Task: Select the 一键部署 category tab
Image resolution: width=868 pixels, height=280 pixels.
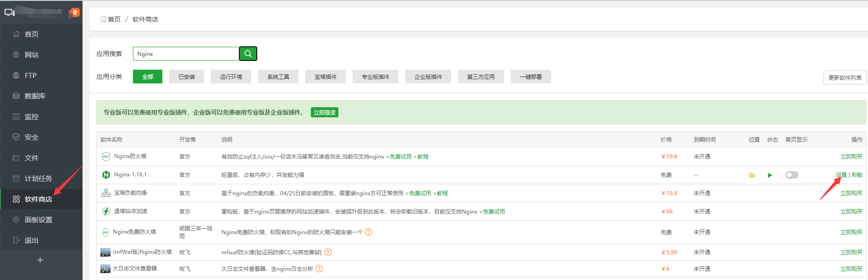Action: coord(531,77)
